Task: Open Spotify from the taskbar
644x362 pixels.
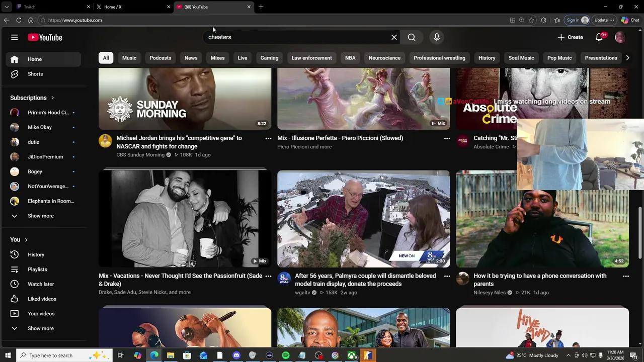Action: [286, 355]
